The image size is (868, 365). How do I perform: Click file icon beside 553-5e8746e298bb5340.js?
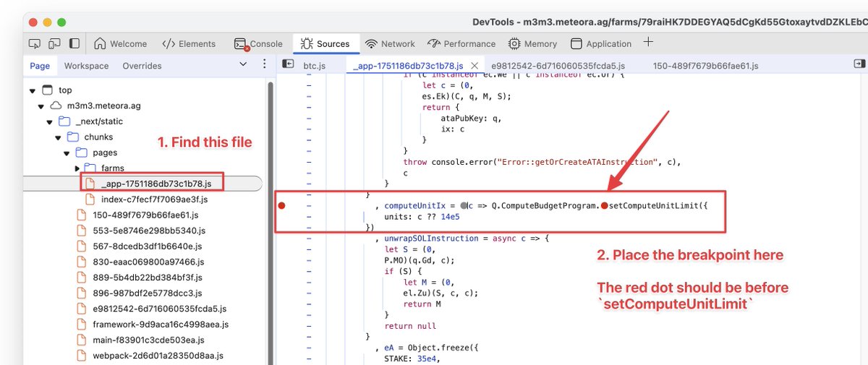click(x=82, y=231)
